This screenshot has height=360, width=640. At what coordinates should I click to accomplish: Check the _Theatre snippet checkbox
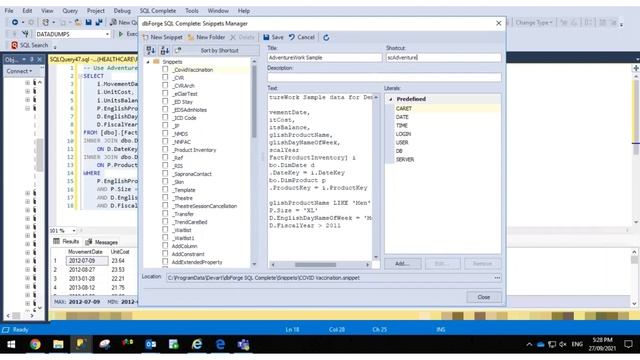tap(165, 198)
